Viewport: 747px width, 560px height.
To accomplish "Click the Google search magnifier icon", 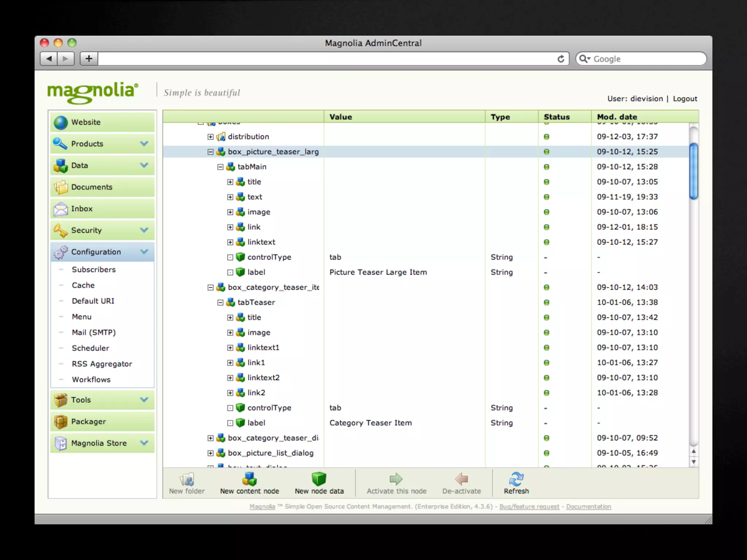I will [584, 59].
